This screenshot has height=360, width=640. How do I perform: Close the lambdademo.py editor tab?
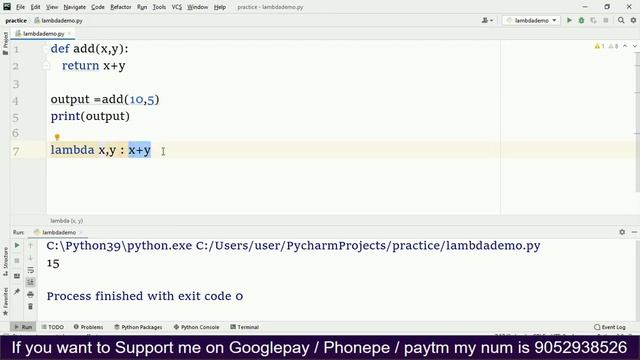(69, 33)
